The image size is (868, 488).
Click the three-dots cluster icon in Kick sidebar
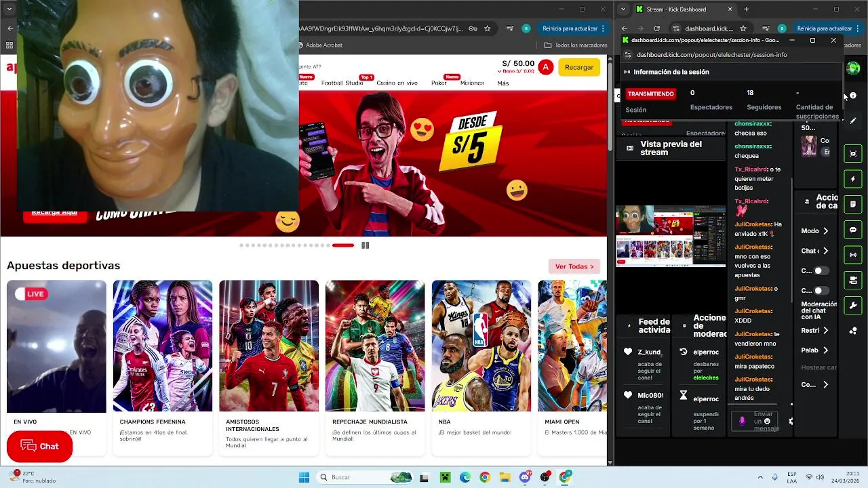[x=853, y=331]
